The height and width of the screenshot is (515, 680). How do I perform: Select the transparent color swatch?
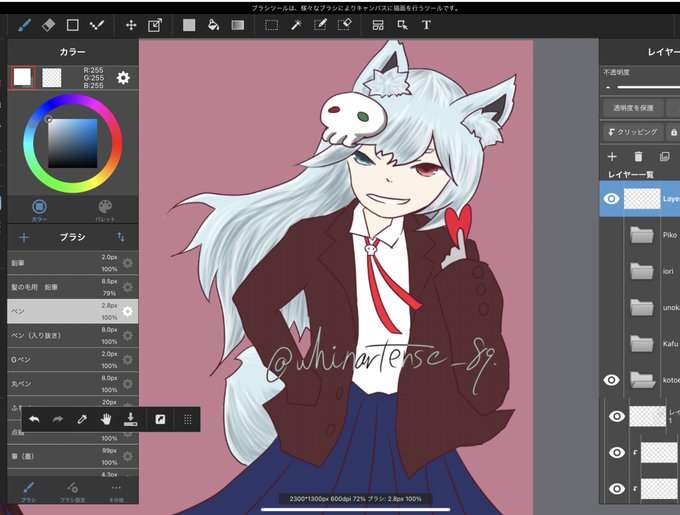(x=52, y=78)
